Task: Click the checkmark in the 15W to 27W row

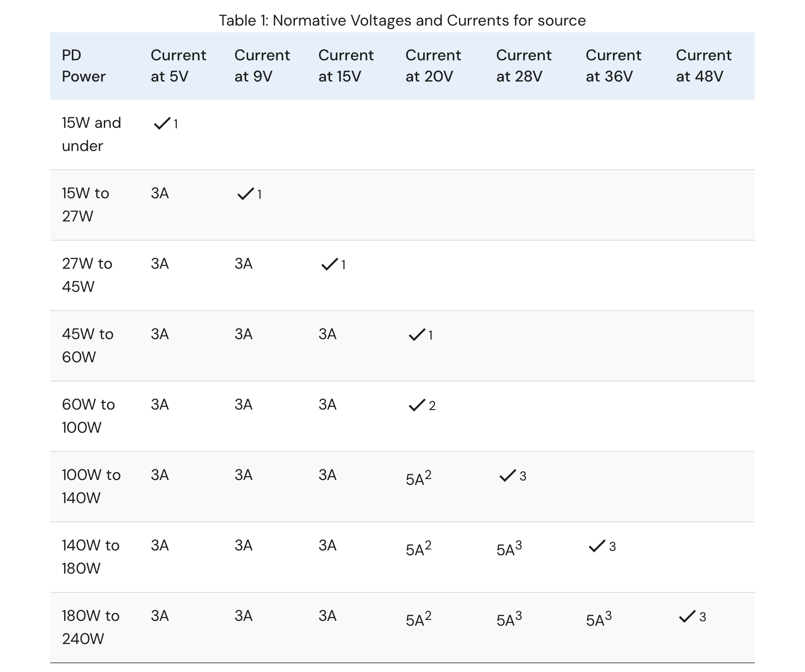Action: coord(245,194)
